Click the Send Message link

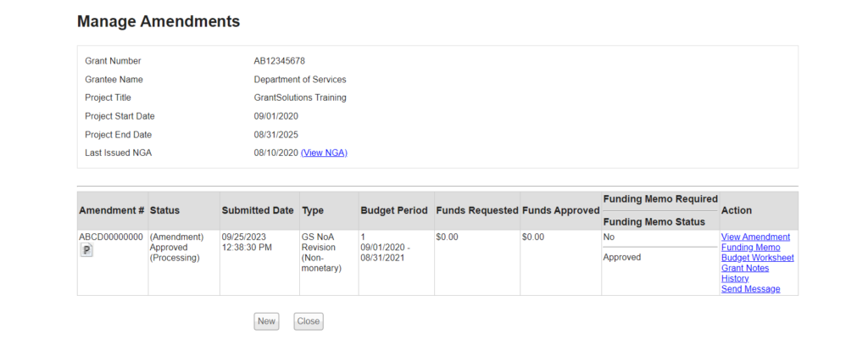[x=750, y=289]
